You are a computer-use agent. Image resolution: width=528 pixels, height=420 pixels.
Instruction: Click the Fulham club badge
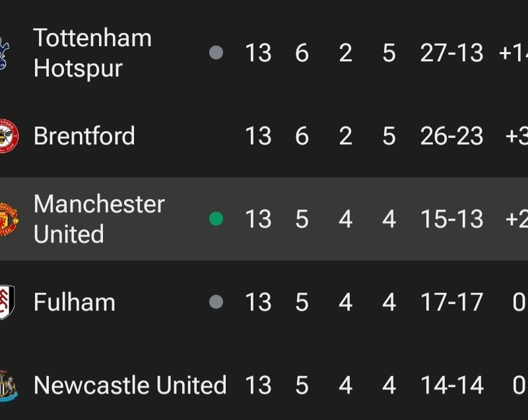point(7,303)
